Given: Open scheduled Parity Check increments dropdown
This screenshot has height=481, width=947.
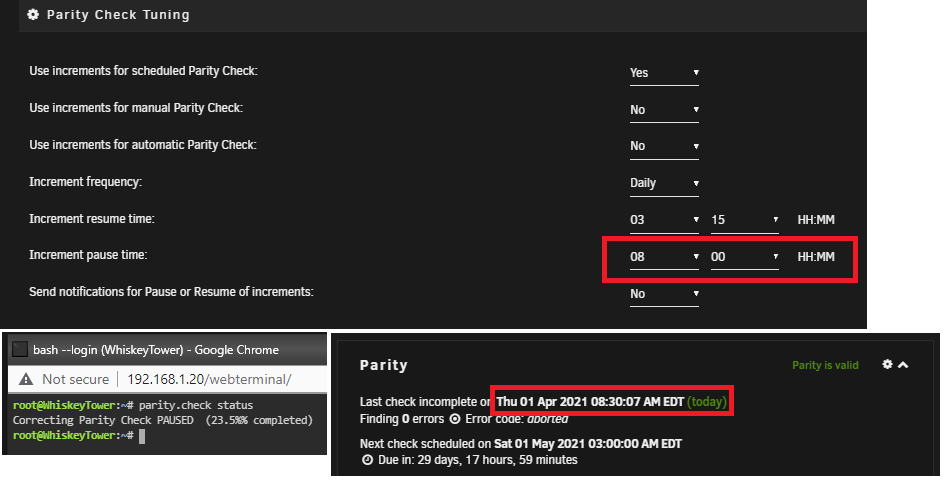Looking at the screenshot, I should [x=664, y=73].
